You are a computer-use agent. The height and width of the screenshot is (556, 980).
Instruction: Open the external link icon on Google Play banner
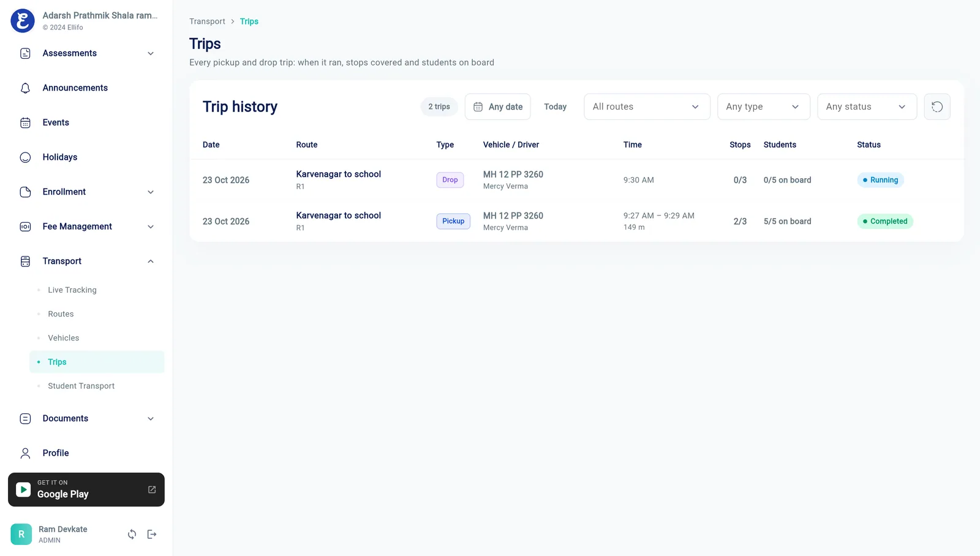pos(152,489)
